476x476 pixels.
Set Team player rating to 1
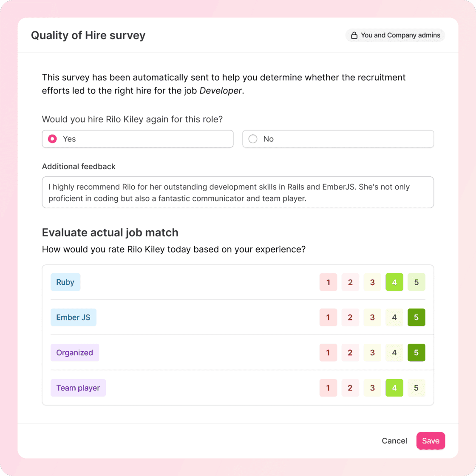328,388
